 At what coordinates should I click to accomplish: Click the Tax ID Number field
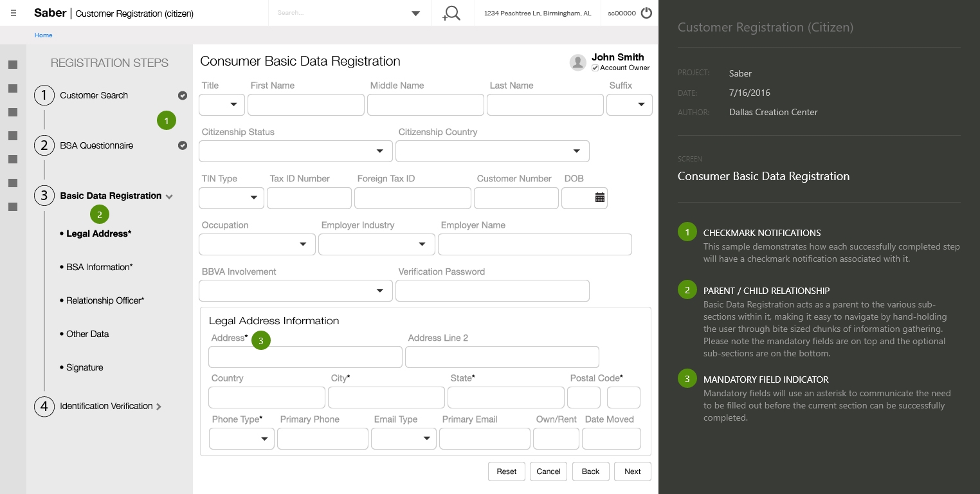pos(309,198)
